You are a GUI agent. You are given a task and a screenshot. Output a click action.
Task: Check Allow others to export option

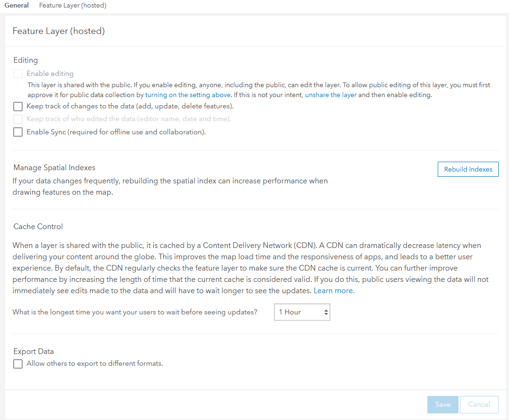tap(18, 364)
